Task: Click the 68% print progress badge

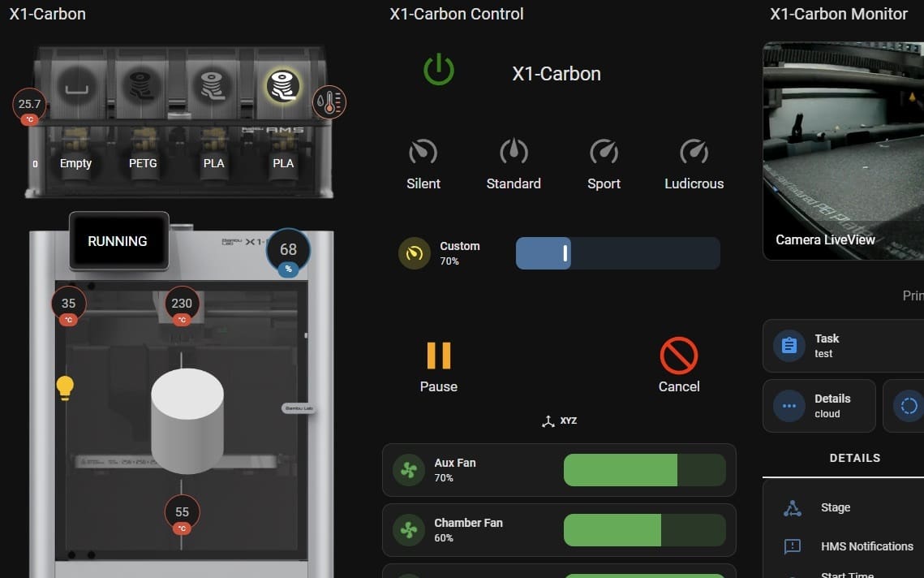Action: (288, 252)
